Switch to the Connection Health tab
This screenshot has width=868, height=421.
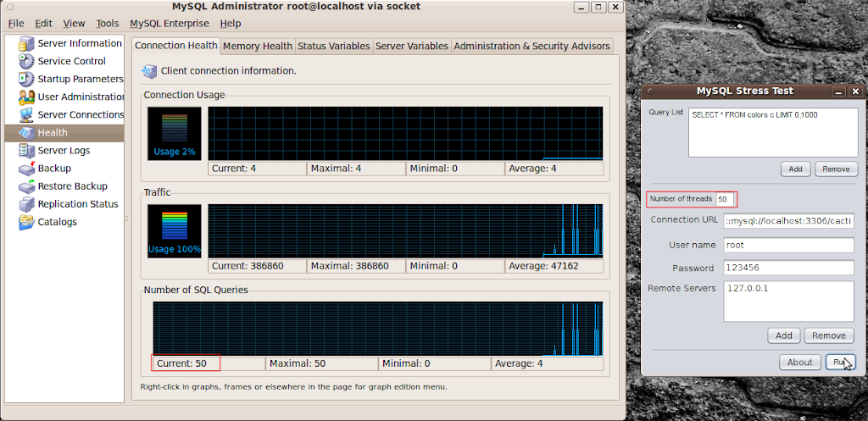coord(176,46)
